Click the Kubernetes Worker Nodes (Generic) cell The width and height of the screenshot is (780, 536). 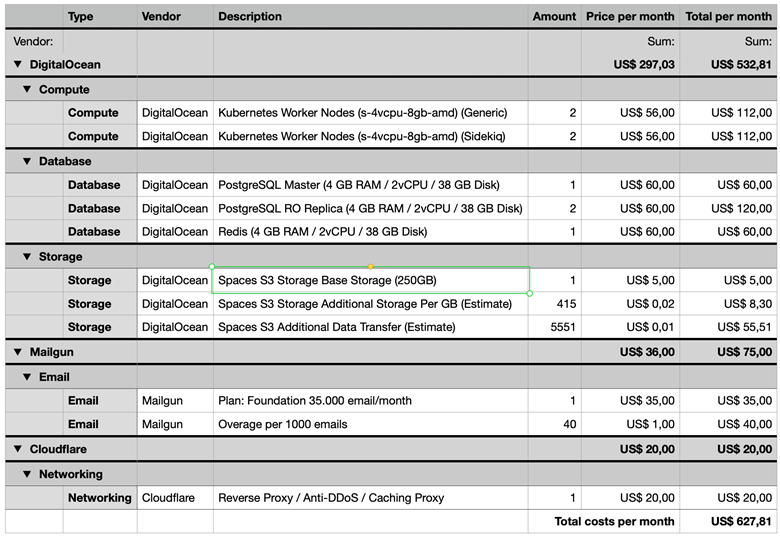click(x=371, y=113)
